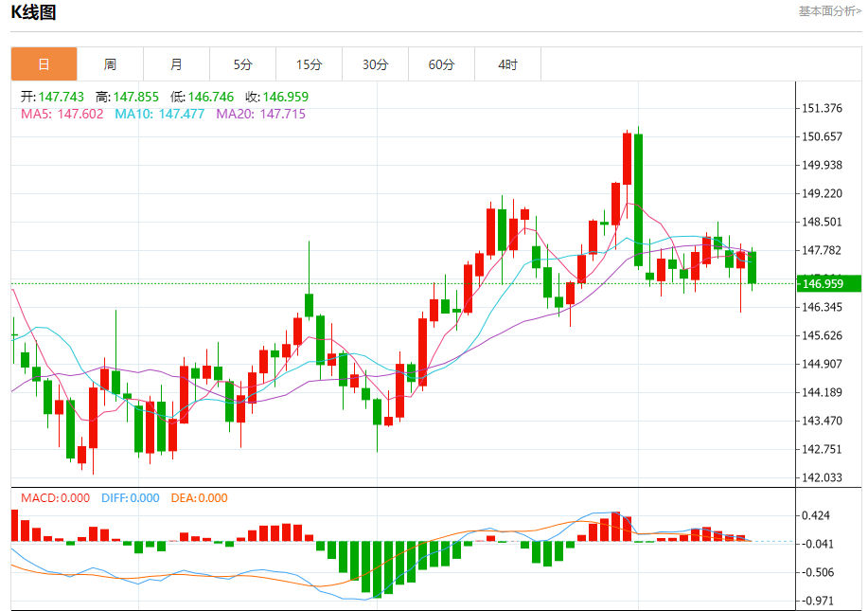The width and height of the screenshot is (868, 611).
Task: Click the 142.751 price axis label
Action: coord(822,449)
